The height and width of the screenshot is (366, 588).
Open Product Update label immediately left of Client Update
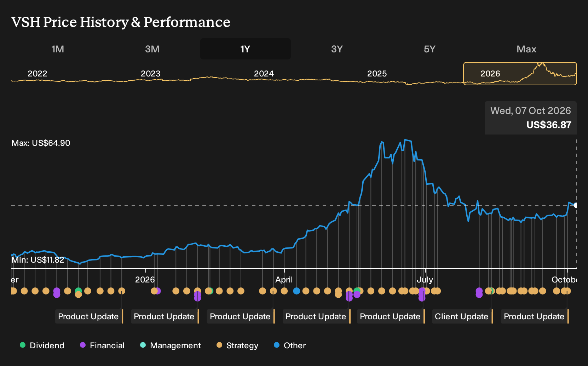(391, 316)
